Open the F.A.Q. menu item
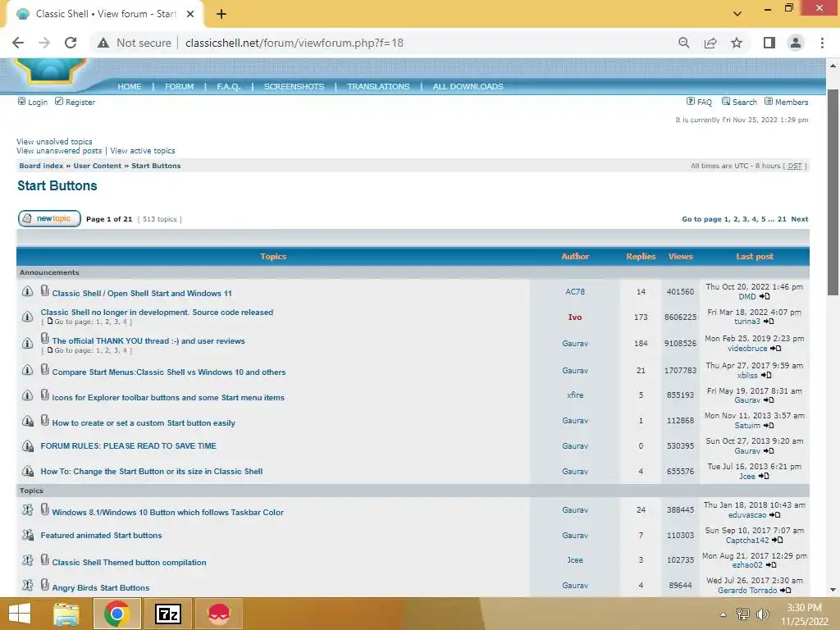The image size is (840, 630). [228, 86]
